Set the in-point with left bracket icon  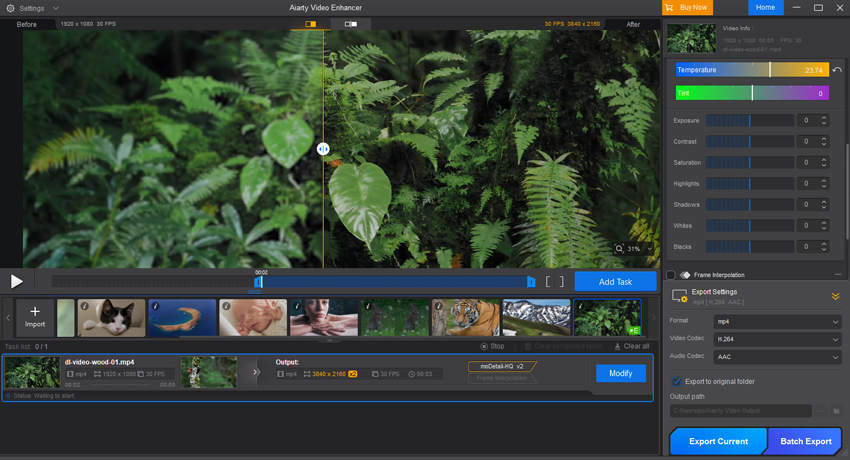pyautogui.click(x=548, y=282)
